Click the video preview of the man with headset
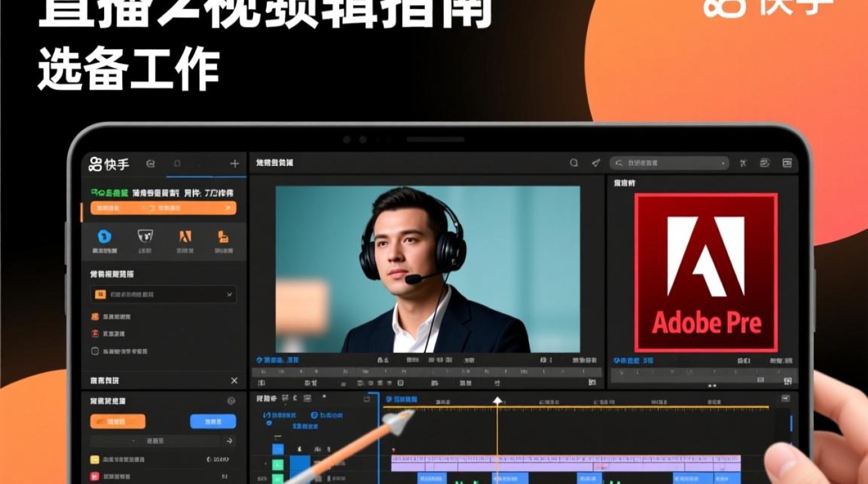Image resolution: width=868 pixels, height=484 pixels. [x=428, y=269]
